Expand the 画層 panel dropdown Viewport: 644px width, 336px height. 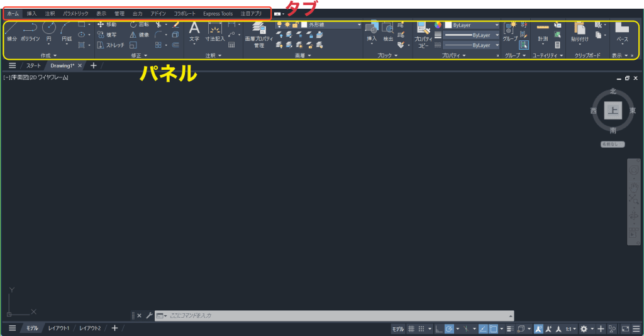pyautogui.click(x=309, y=55)
